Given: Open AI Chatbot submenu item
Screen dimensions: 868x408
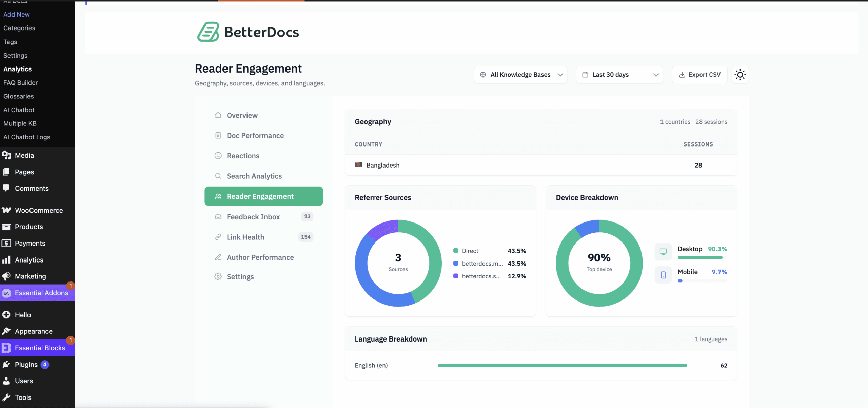Looking at the screenshot, I should (19, 110).
